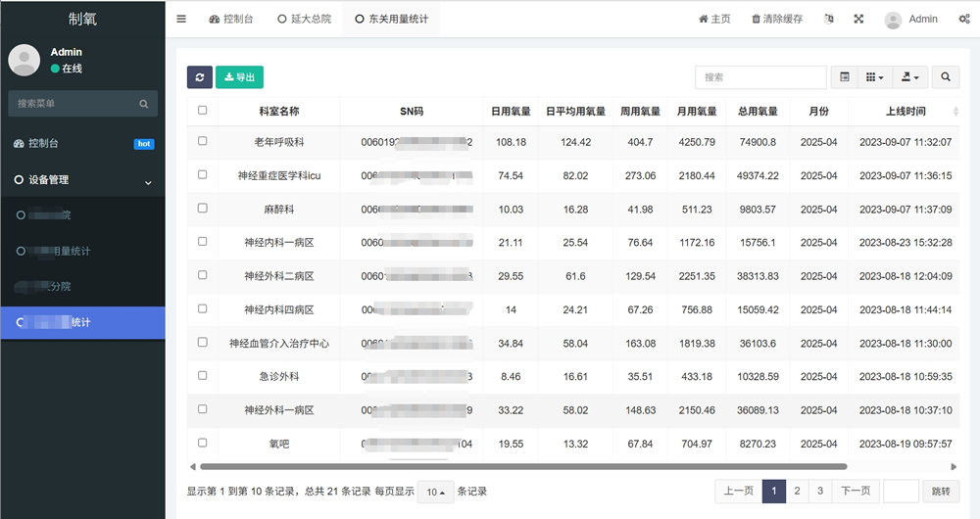Viewport: 980px width, 519px height.
Task: Click the scrollbar left arrow
Action: [x=192, y=466]
